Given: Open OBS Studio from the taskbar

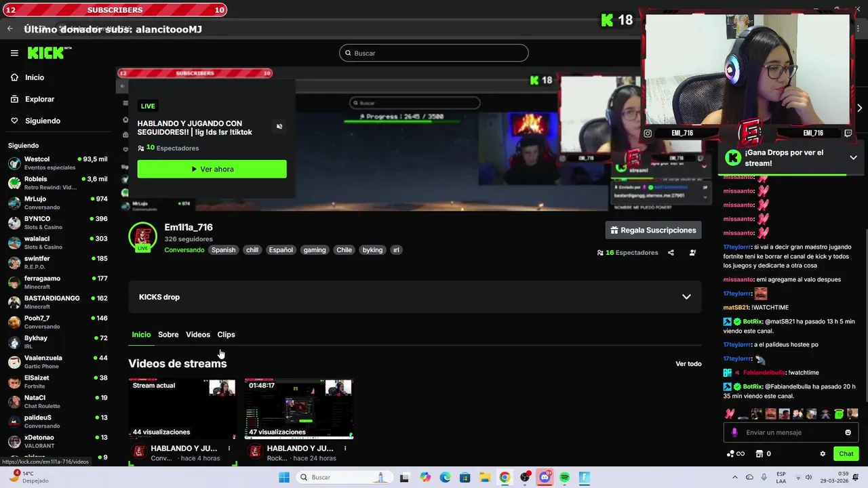Looking at the screenshot, I should point(524,477).
